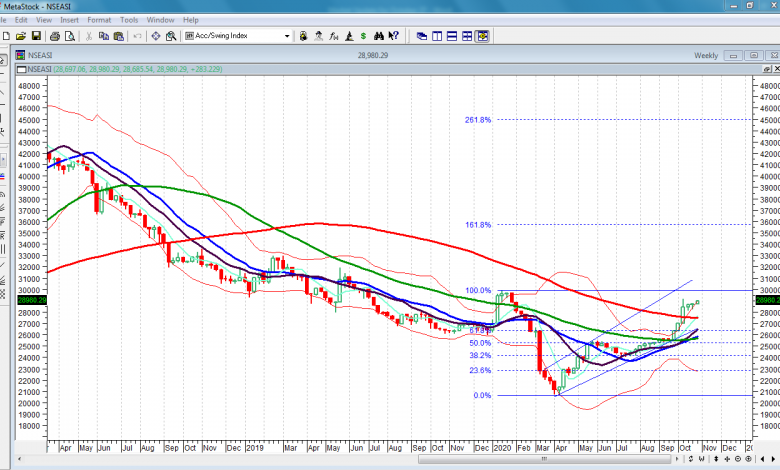Click the 100.0% Fibonacci level label
The height and width of the screenshot is (470, 780).
pyautogui.click(x=478, y=290)
